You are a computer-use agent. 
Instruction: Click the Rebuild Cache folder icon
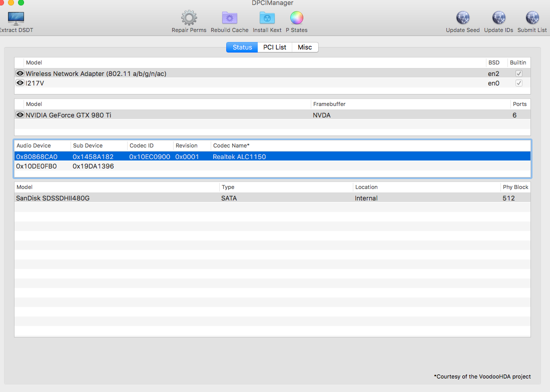pyautogui.click(x=229, y=18)
